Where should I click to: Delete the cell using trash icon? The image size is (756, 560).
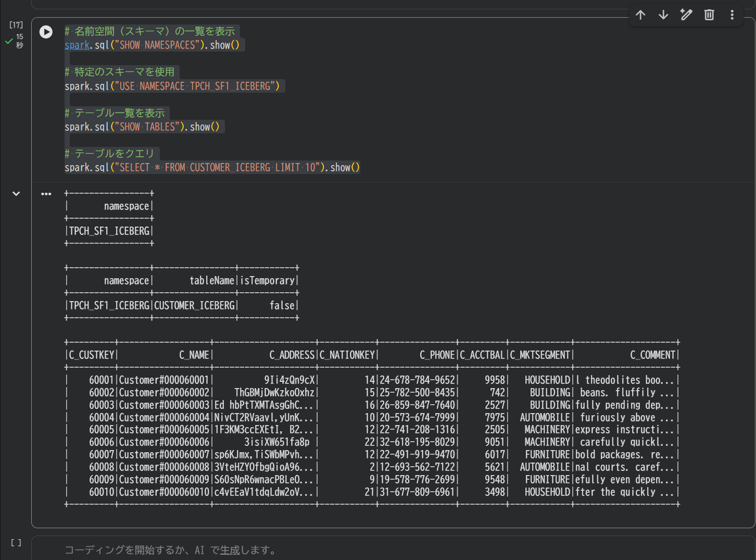709,15
